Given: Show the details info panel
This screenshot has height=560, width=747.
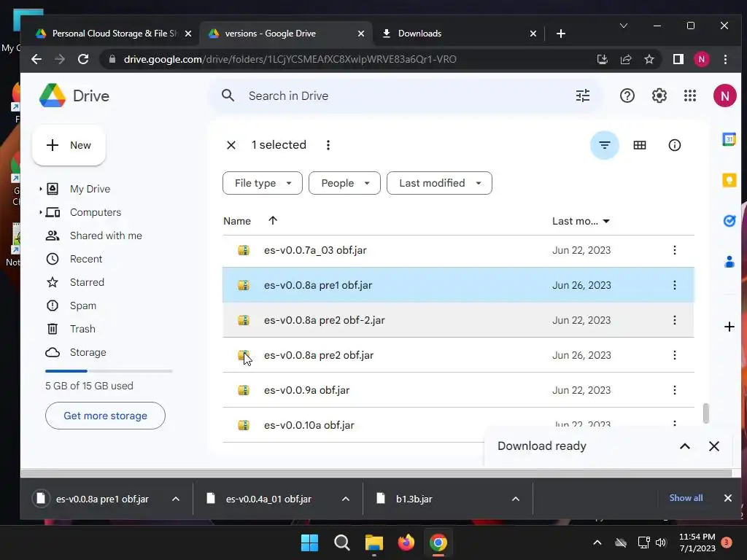Looking at the screenshot, I should (x=674, y=145).
